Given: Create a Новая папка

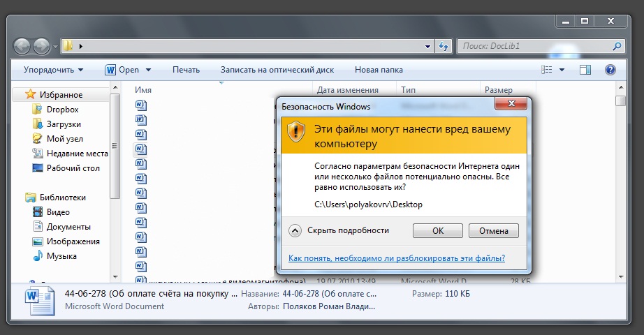Looking at the screenshot, I should click(x=379, y=70).
